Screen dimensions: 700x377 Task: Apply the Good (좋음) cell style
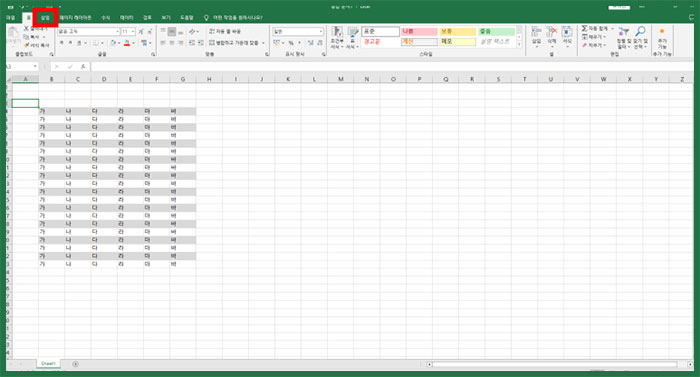[496, 32]
